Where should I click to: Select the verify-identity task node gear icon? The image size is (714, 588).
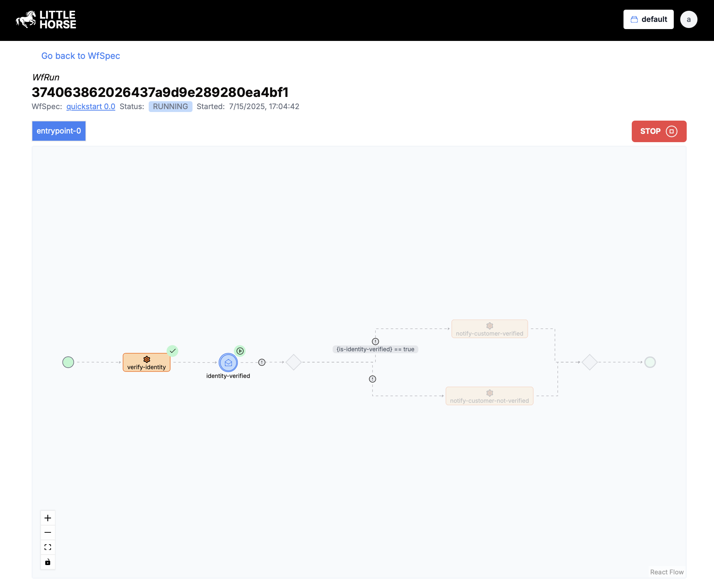(x=147, y=359)
